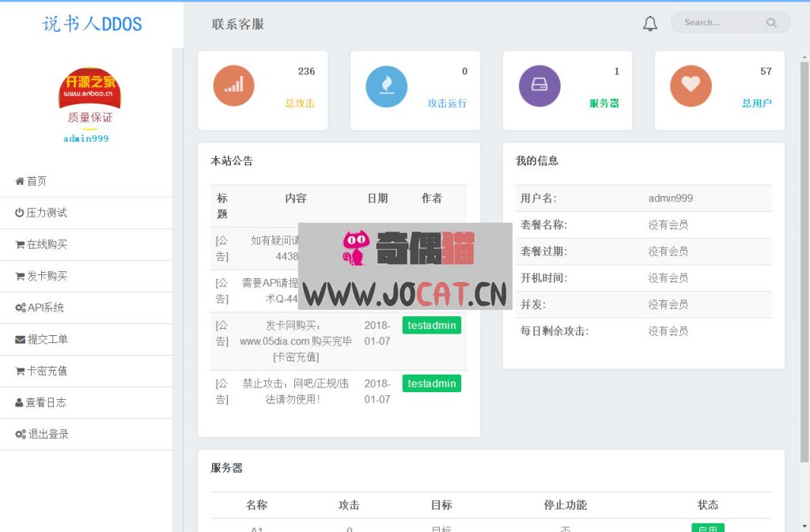810x532 pixels.
Task: Click testadmin badge on 发卡网购买 row
Action: coord(431,325)
